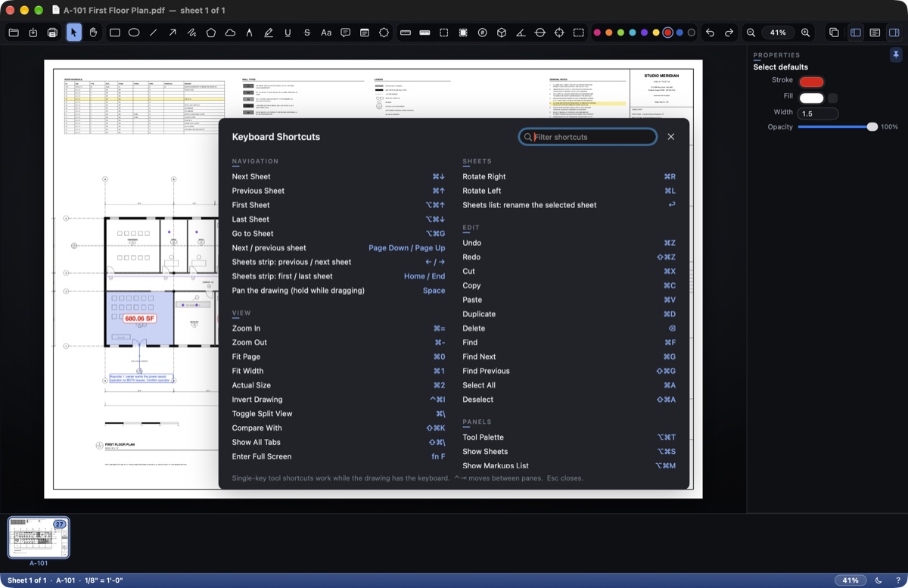The width and height of the screenshot is (908, 588).
Task: Toggle the markups list panel button
Action: (875, 33)
